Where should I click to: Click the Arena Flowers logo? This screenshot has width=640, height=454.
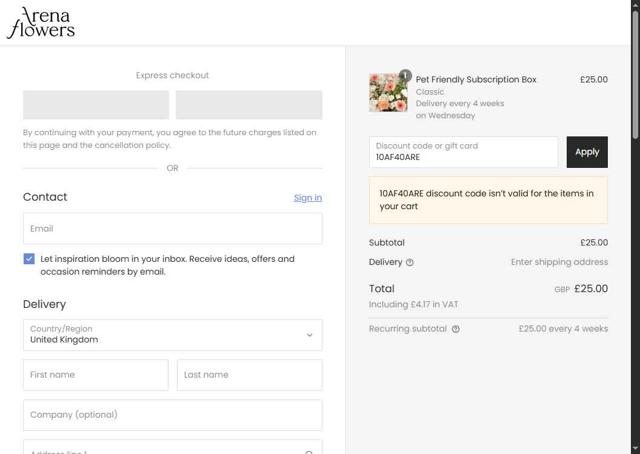[x=41, y=23]
